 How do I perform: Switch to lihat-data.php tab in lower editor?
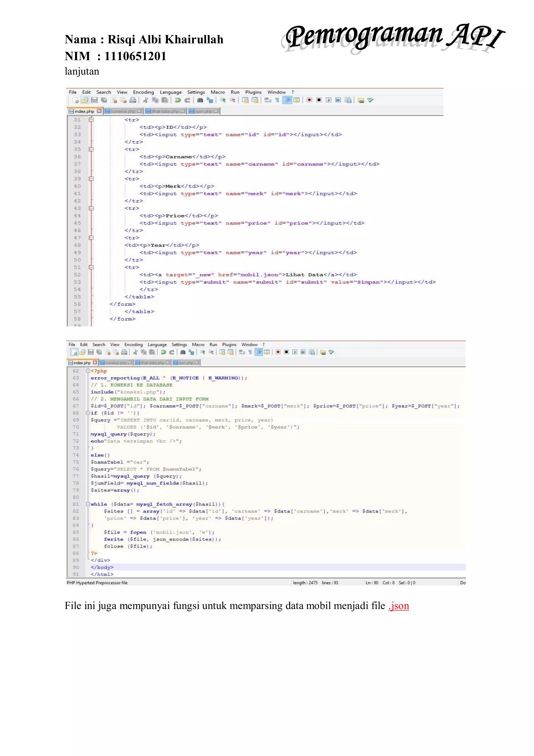152,362
